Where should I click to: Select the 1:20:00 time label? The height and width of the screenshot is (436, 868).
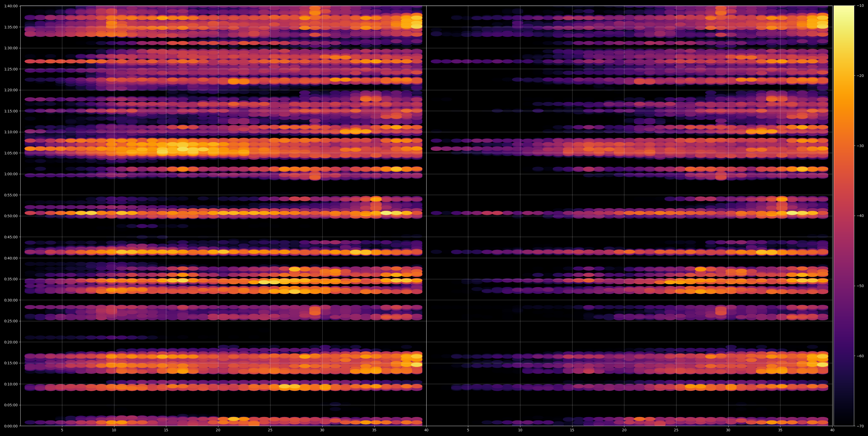tap(10, 90)
